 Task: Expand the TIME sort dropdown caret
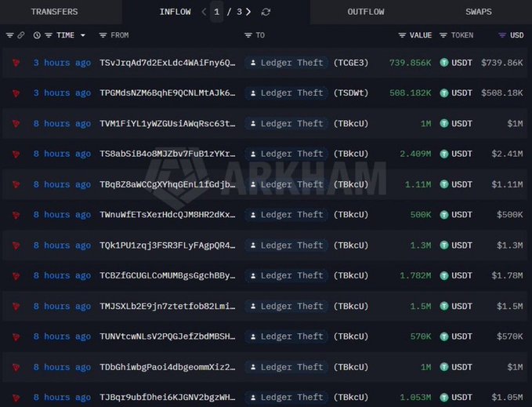tap(83, 35)
